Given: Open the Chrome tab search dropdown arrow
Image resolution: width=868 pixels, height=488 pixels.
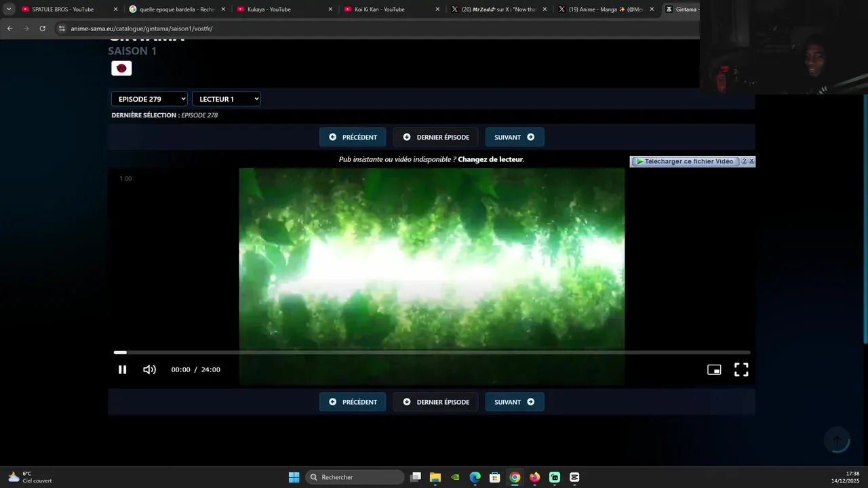Looking at the screenshot, I should (x=9, y=9).
